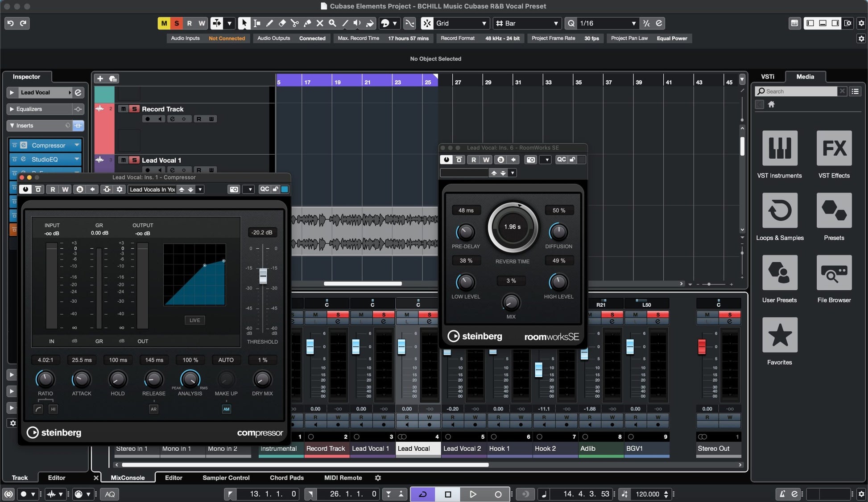
Task: Select the Zoom magnifier tool
Action: pyautogui.click(x=332, y=23)
